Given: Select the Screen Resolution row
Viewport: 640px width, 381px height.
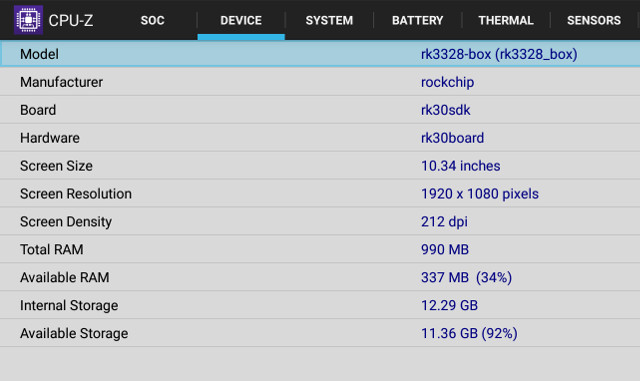Looking at the screenshot, I should pos(320,194).
